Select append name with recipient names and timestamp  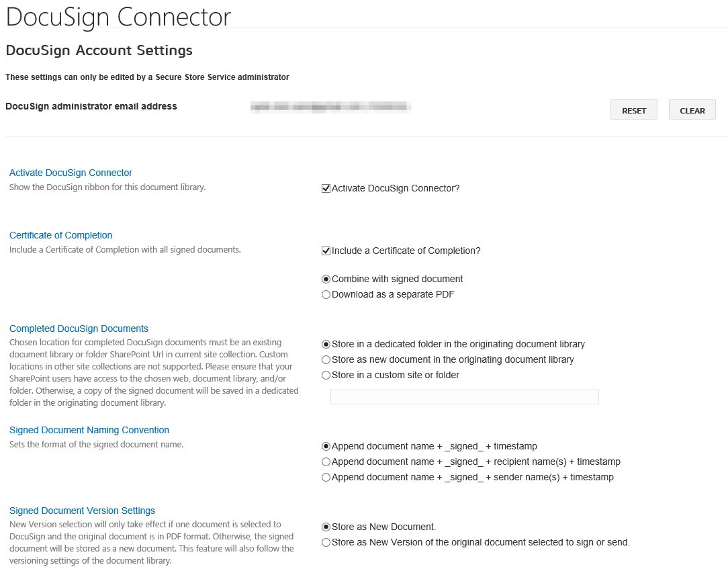326,461
